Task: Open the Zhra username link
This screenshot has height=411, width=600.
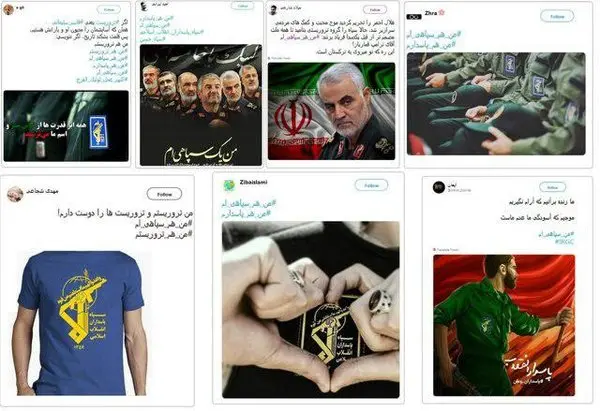Action: [431, 13]
